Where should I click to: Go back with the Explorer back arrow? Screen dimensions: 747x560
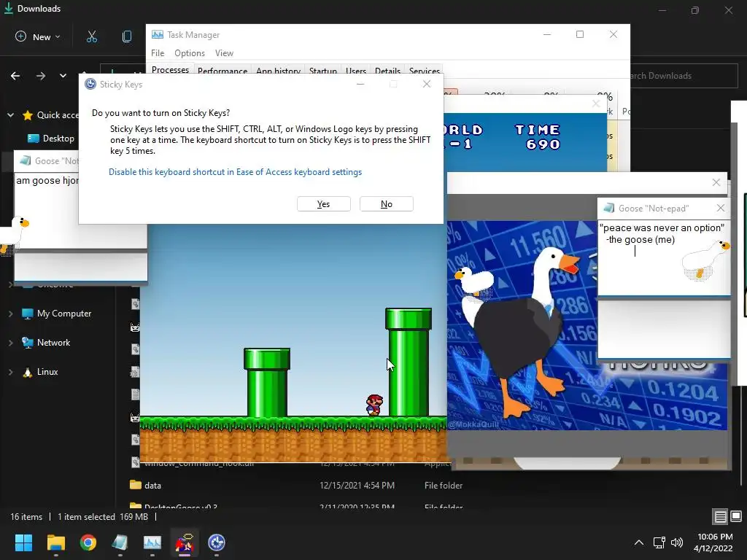[15, 76]
